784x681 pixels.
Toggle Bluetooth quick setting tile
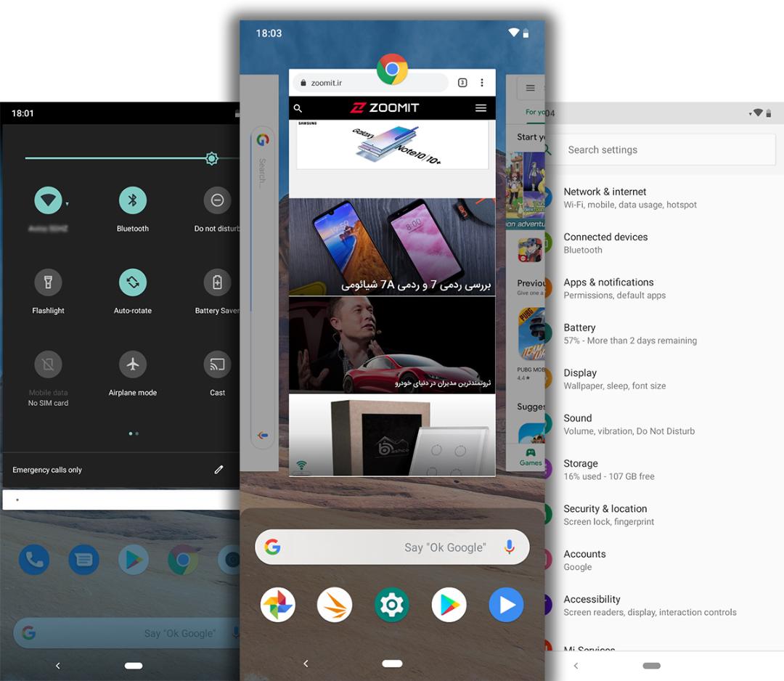click(133, 200)
